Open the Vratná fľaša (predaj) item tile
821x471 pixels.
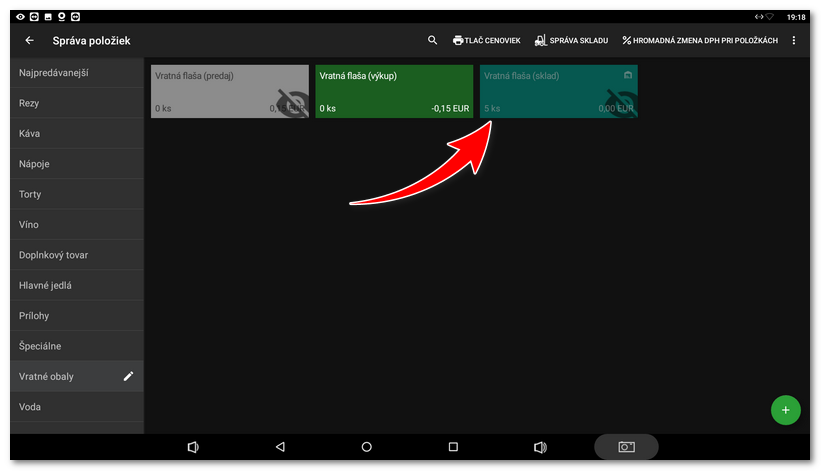(230, 92)
